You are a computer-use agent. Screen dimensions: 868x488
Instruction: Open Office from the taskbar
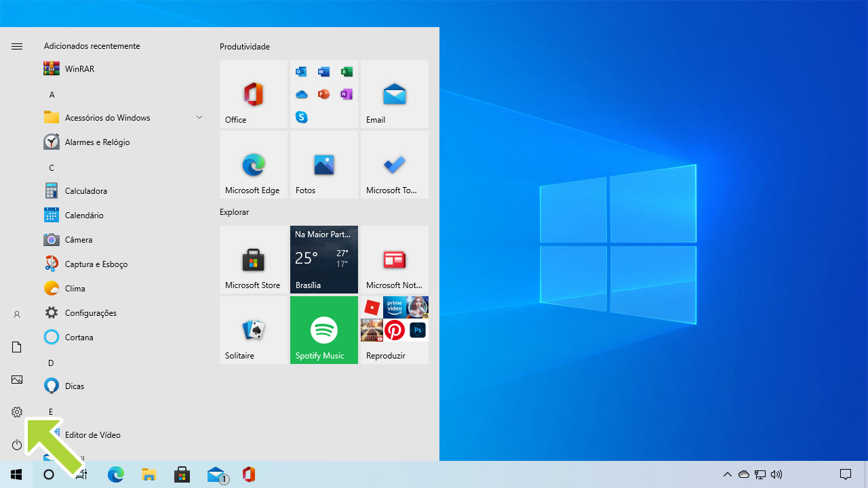(249, 474)
